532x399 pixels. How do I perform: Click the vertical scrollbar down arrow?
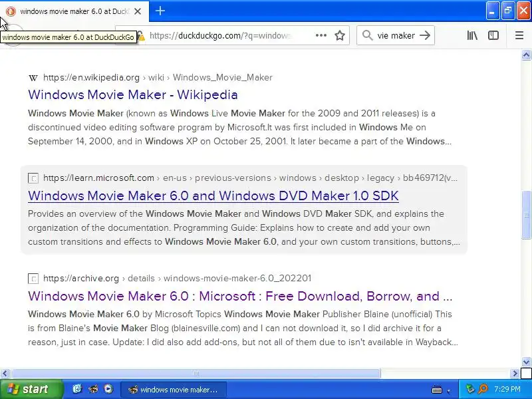tap(526, 362)
